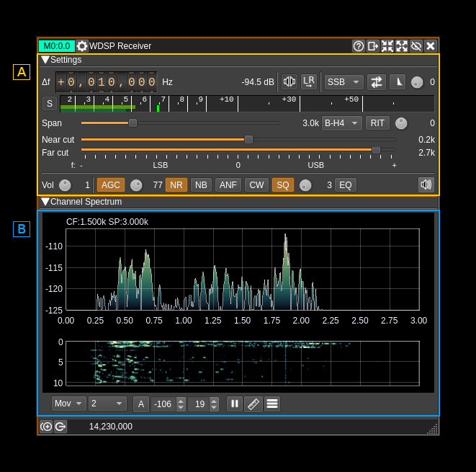
Task: Click the squelch threshold knob
Action: click(x=305, y=185)
